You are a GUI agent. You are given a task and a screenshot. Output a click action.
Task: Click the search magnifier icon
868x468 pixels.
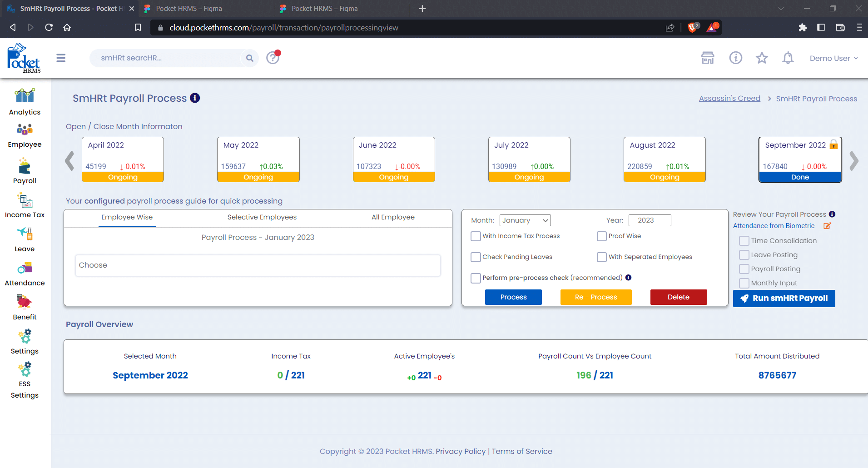tap(249, 58)
